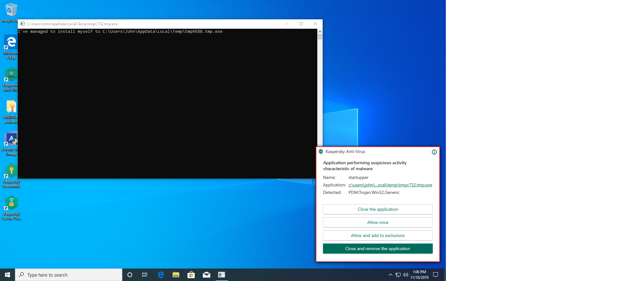
Task: Click the console title 'C:\Users\John\AppData\Local\Temp\tmpC732.tmp.exe'
Action: (x=72, y=24)
